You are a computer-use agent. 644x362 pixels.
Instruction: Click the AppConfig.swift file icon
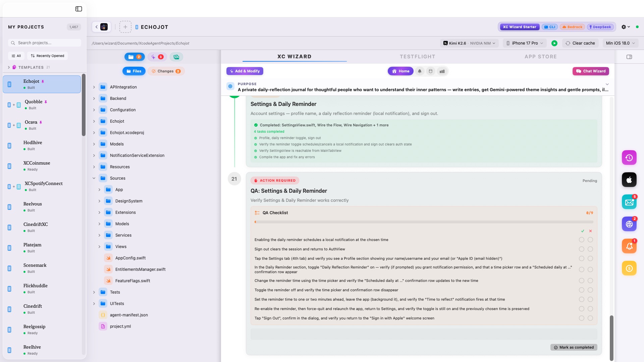(108, 258)
